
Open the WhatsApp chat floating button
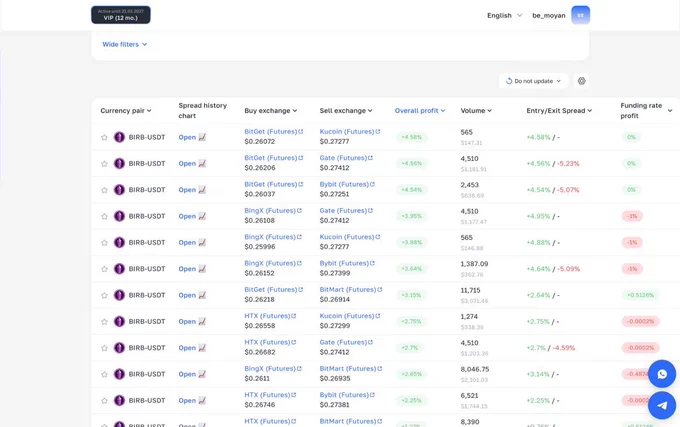[x=662, y=374]
